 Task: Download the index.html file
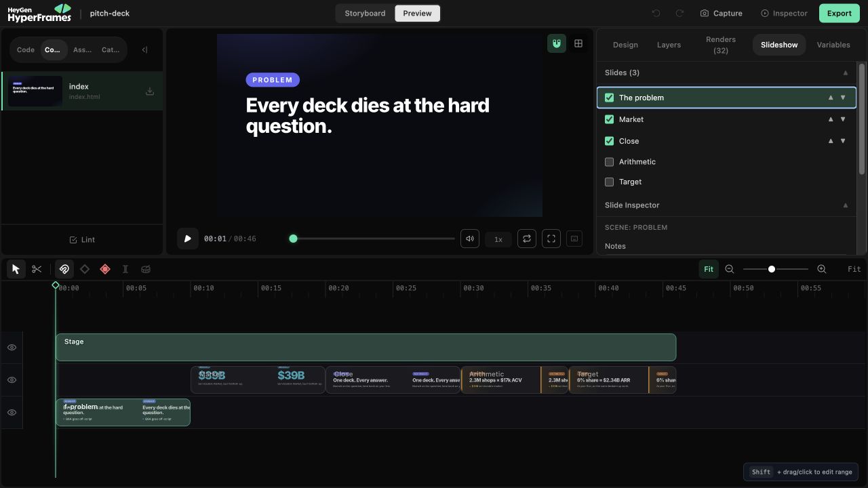pos(150,91)
